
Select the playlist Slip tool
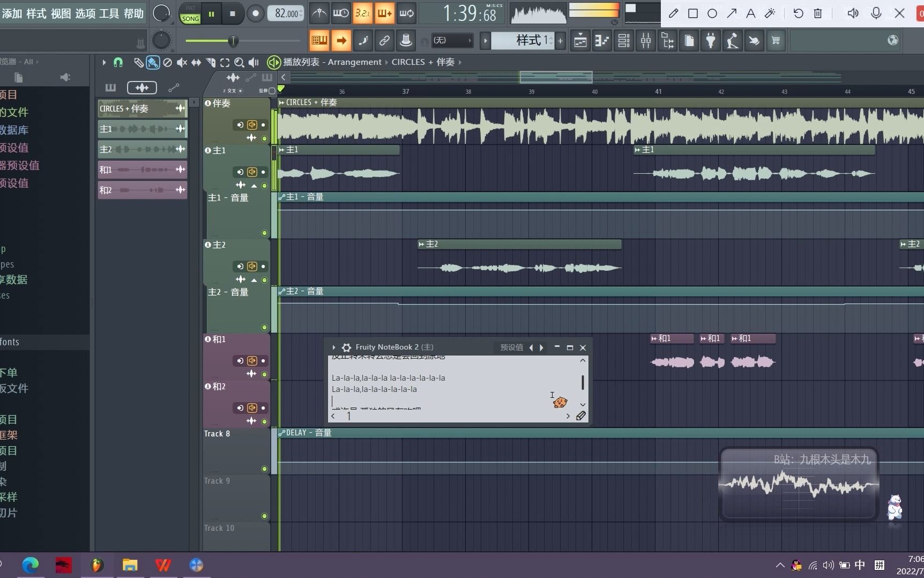click(196, 63)
